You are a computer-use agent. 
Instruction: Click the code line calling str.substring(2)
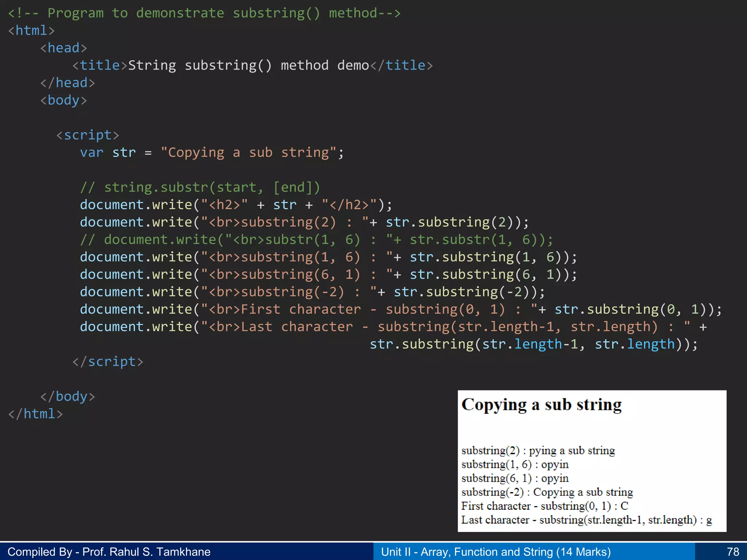[x=304, y=222]
